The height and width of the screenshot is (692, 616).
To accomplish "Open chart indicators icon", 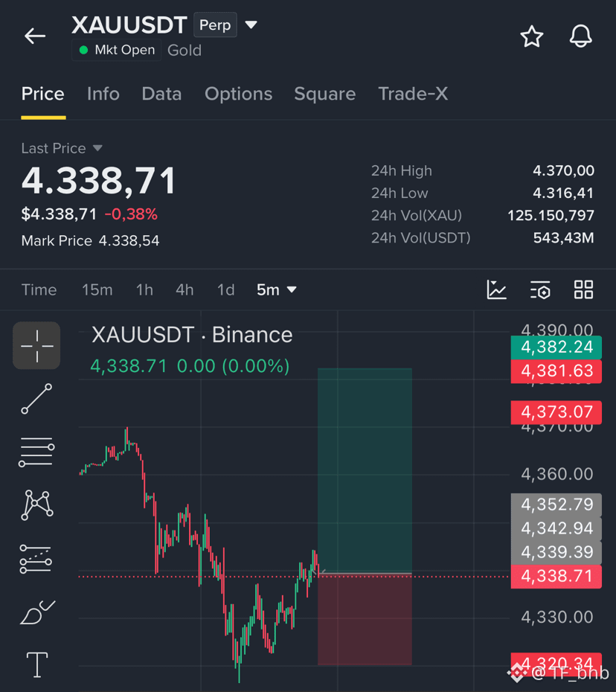I will click(496, 290).
